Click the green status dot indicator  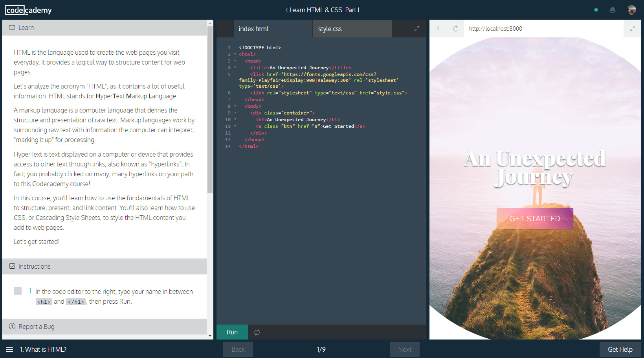[x=596, y=10]
